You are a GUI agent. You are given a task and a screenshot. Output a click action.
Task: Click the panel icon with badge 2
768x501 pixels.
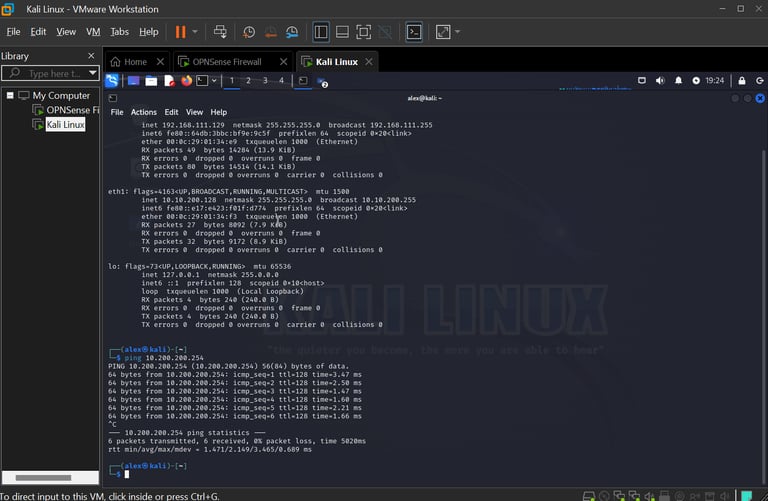coord(322,82)
